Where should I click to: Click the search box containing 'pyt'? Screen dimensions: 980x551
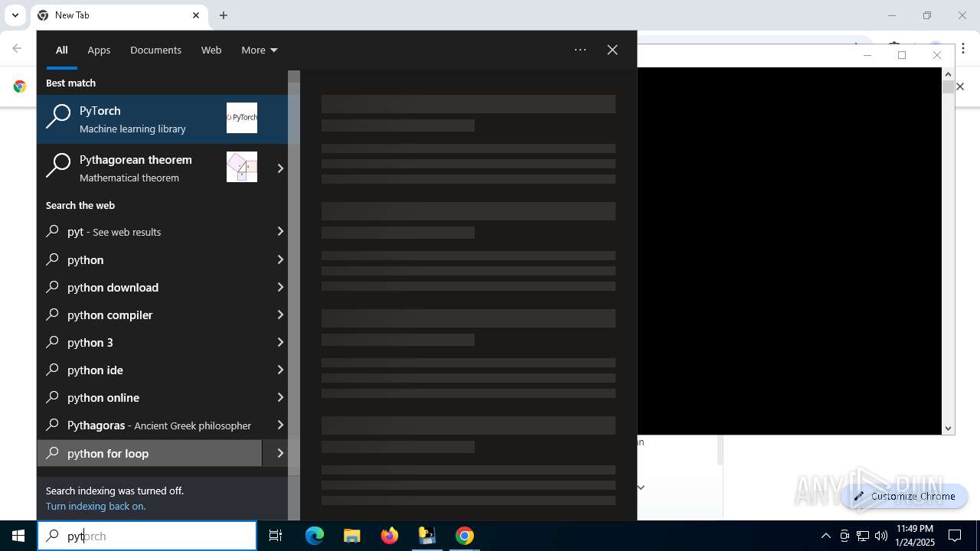click(147, 536)
